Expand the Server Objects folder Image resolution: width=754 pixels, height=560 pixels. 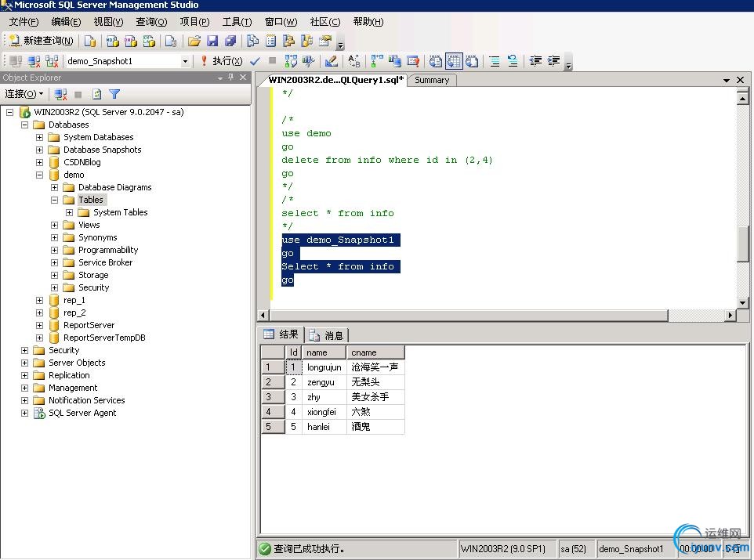click(24, 363)
